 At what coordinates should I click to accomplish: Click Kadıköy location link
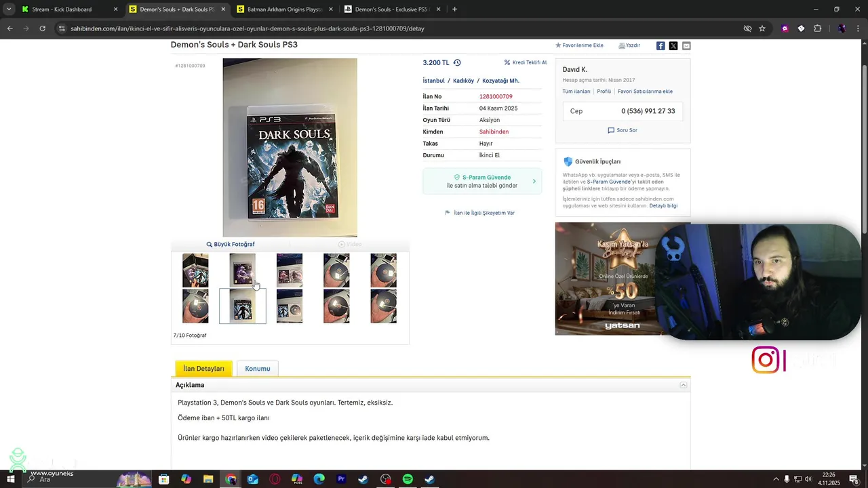point(463,81)
